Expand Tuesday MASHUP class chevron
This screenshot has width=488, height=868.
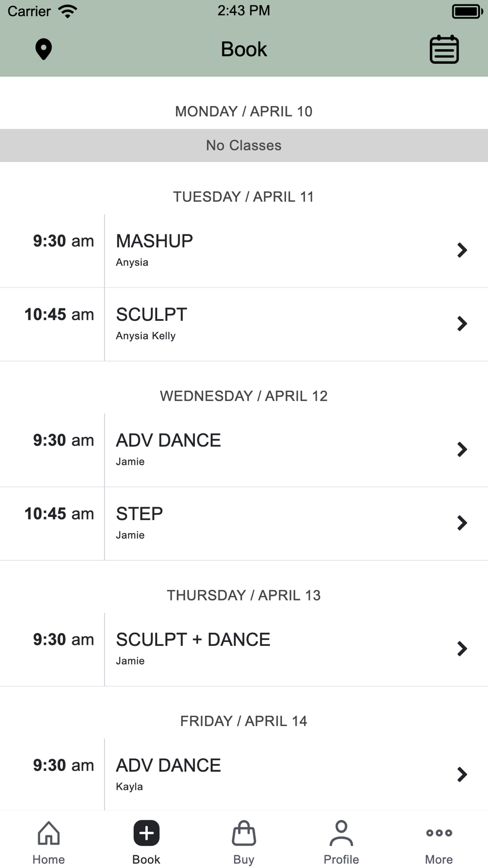tap(462, 250)
